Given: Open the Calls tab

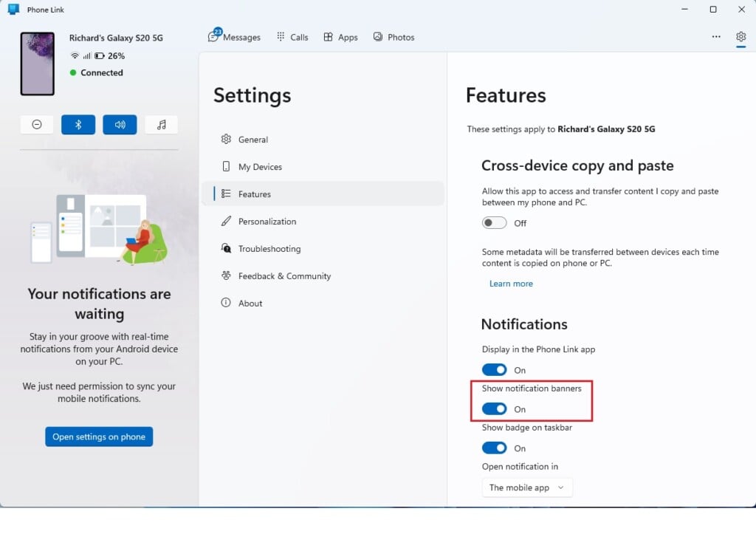Looking at the screenshot, I should (x=292, y=37).
